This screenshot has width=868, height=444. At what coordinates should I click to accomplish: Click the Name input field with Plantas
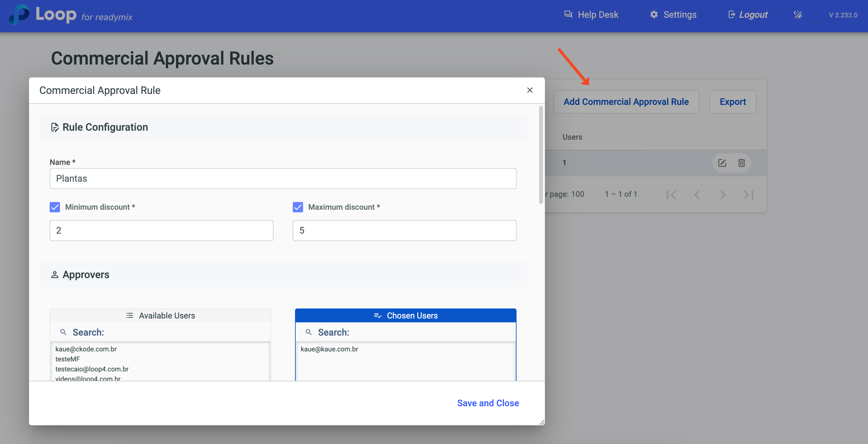(283, 179)
